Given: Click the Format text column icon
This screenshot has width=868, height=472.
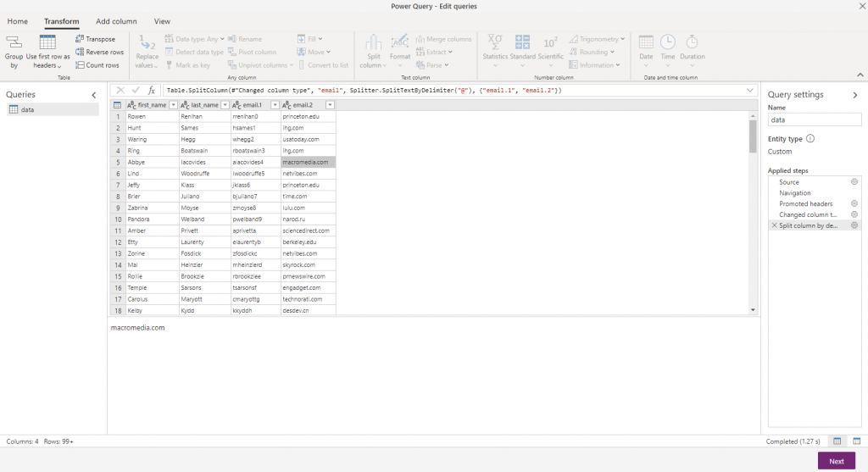Looking at the screenshot, I should [x=400, y=42].
